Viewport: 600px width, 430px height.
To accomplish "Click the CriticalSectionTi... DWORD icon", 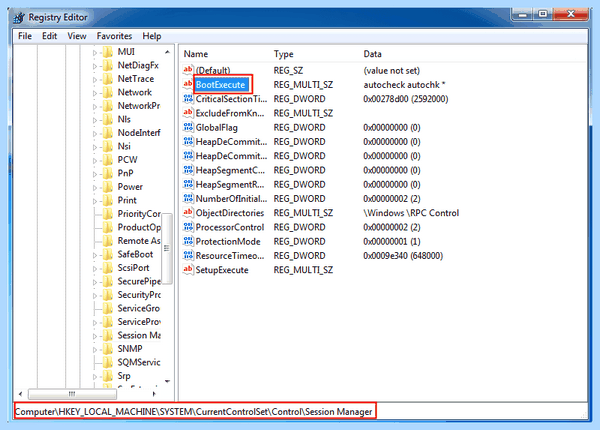I will 188,99.
